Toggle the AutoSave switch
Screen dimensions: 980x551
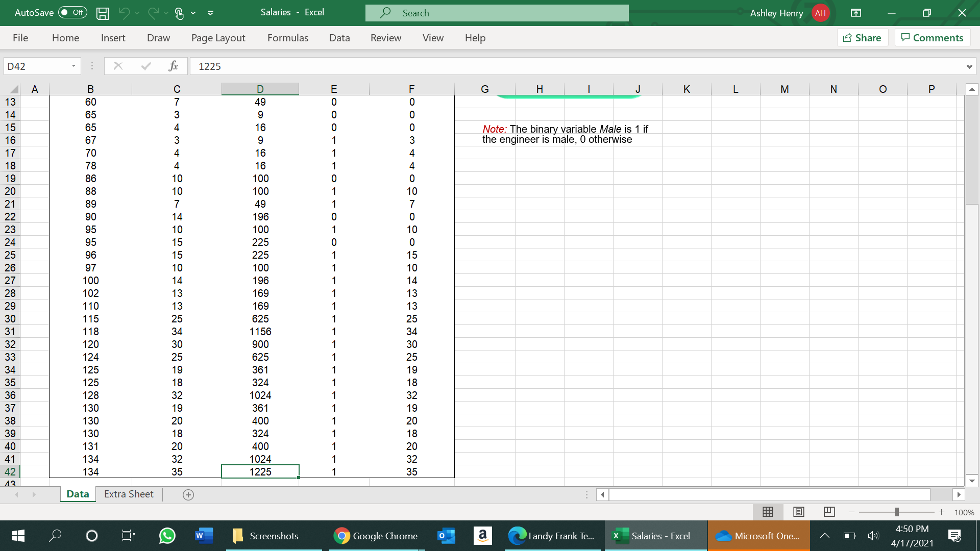(x=73, y=13)
